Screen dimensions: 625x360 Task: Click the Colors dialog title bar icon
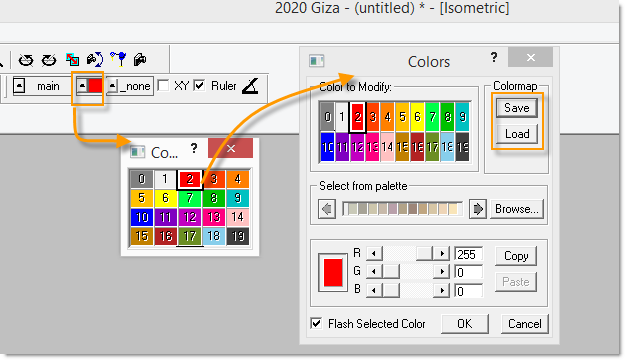[x=316, y=61]
